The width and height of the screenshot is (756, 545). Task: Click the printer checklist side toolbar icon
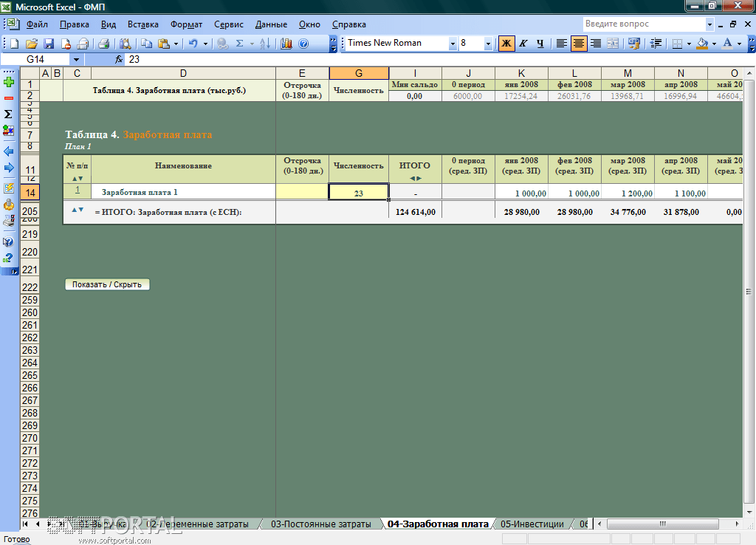pyautogui.click(x=9, y=221)
